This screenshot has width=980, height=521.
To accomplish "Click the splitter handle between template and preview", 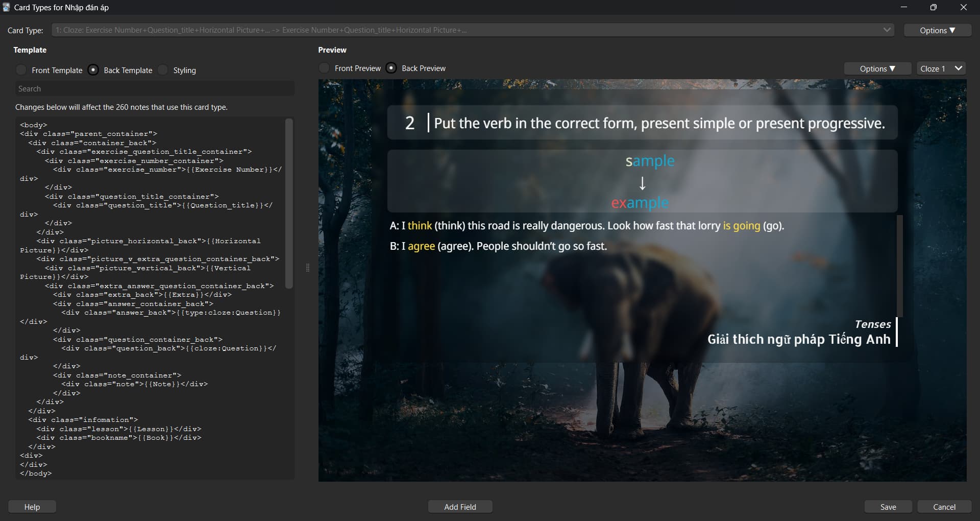I will tap(307, 268).
